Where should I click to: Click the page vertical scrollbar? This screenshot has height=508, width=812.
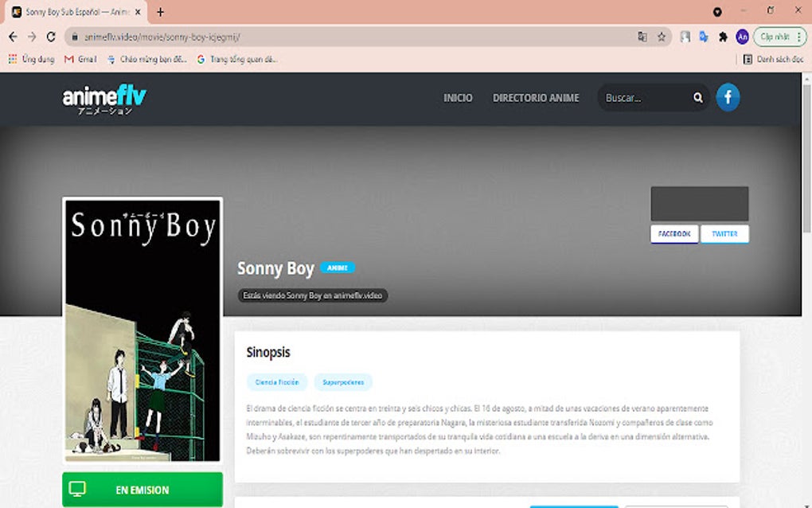click(806, 159)
